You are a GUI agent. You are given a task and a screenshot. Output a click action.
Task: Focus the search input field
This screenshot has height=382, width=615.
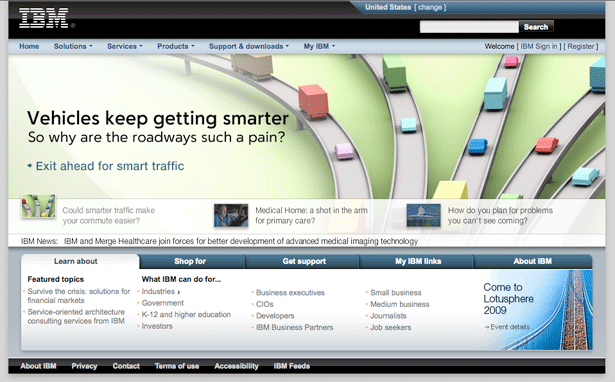click(x=469, y=27)
